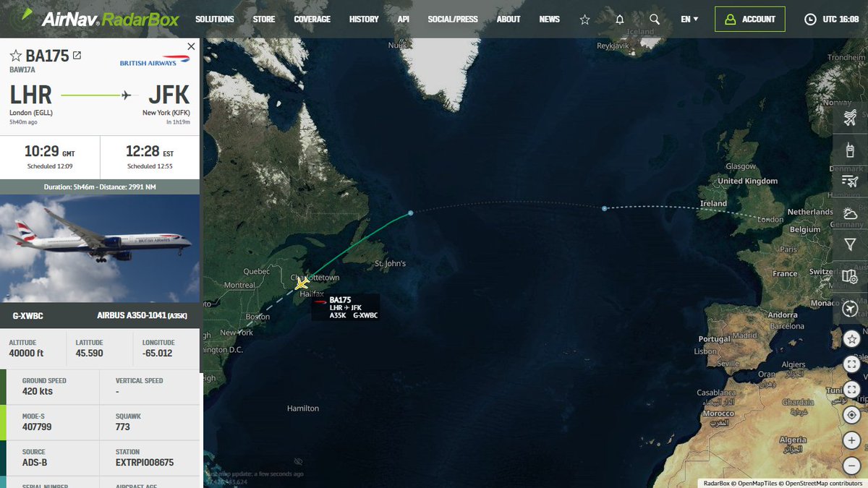Open the map filter funnel
Viewport: 868px width, 488px height.
[850, 245]
